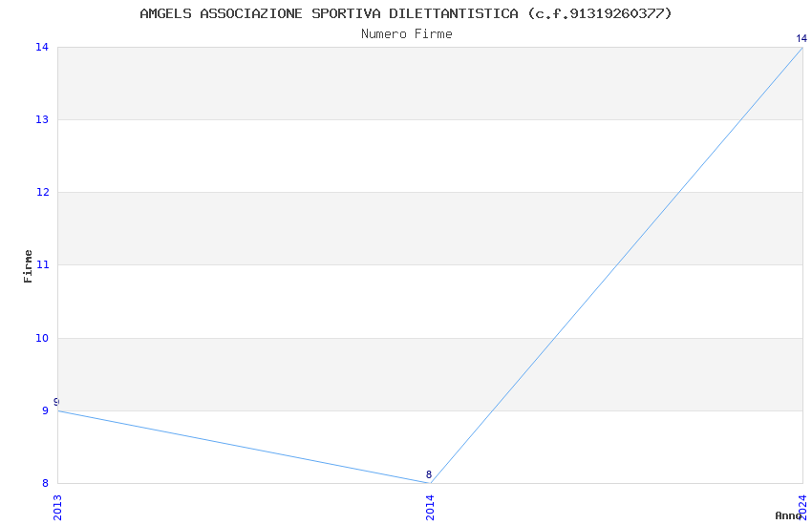
Task: Click the y-axis tick value 14
Action: point(42,47)
